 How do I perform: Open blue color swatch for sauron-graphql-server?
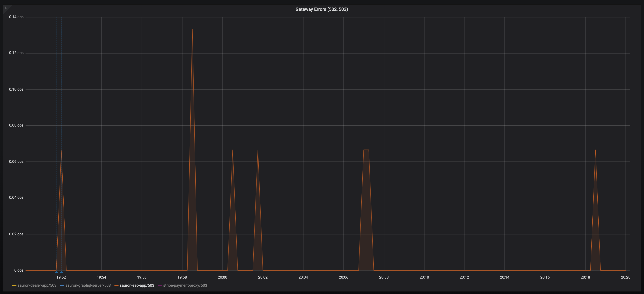(62, 286)
